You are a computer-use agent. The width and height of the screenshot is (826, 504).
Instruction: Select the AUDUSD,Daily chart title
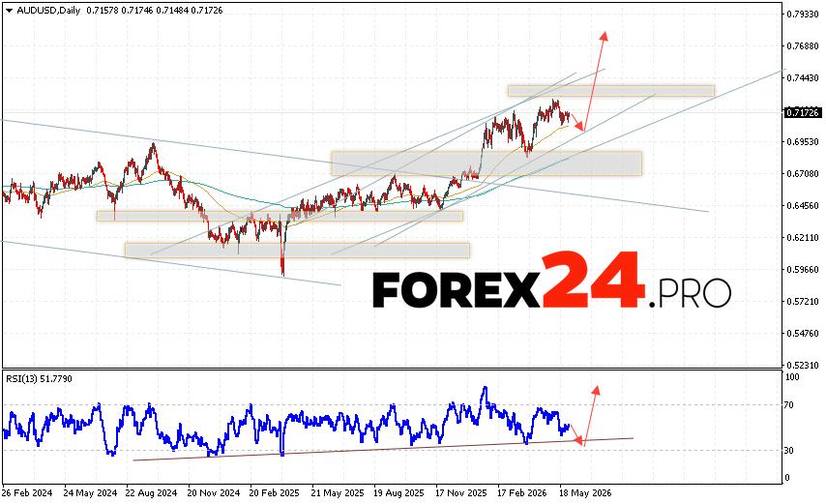[x=48, y=11]
